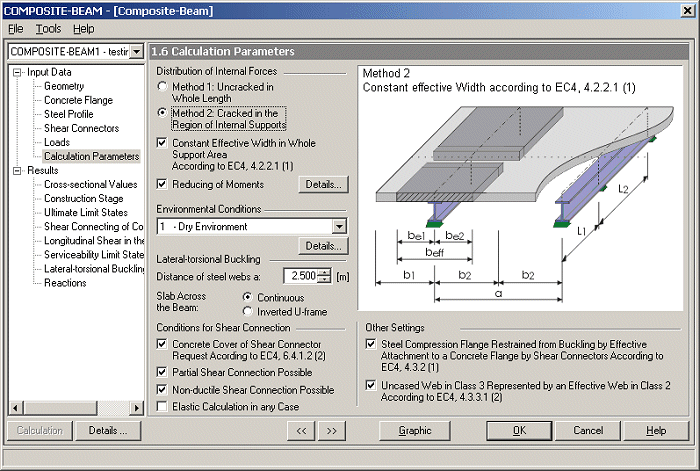This screenshot has height=471, width=700.
Task: Click the Graphic button
Action: point(415,431)
